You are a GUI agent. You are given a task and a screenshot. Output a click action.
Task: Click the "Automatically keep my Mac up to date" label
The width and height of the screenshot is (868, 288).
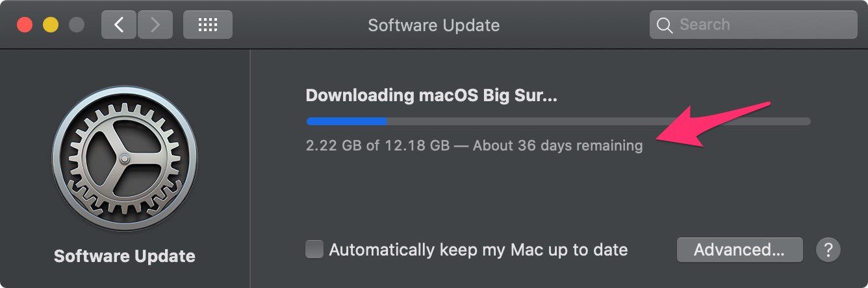coord(478,250)
